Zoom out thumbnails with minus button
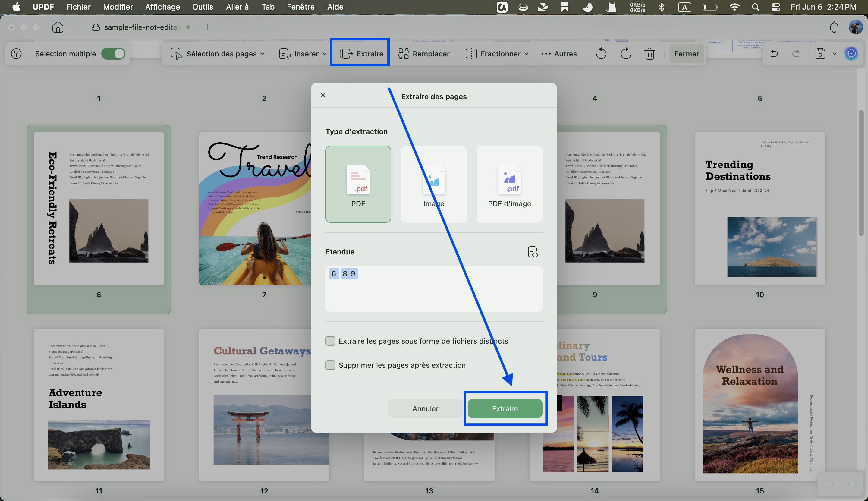 point(829,484)
